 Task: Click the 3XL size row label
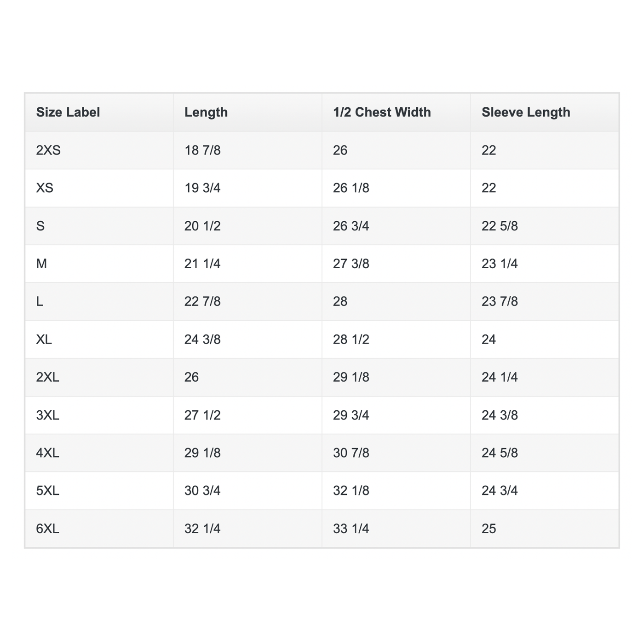point(48,415)
